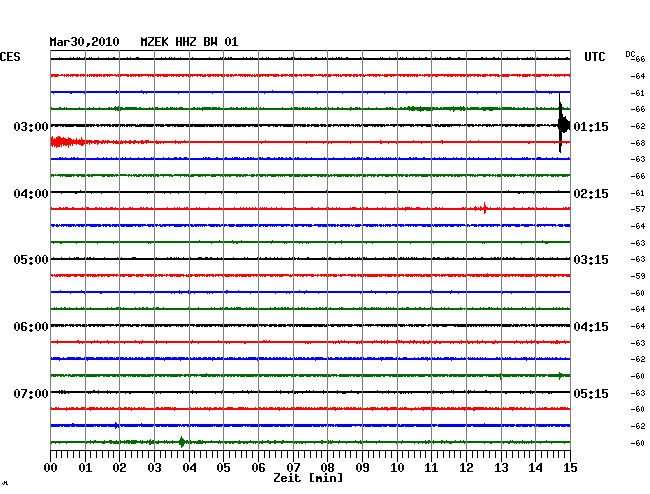The image size is (650, 494).
Task: Click the DC offset value -59
Action: [638, 276]
